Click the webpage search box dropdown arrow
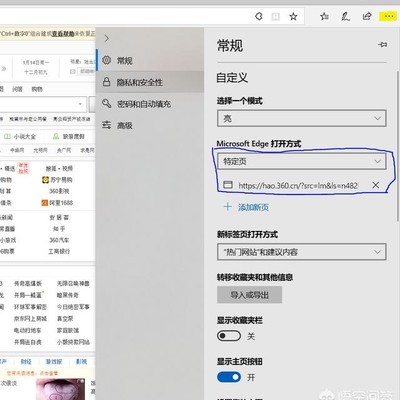The image size is (400, 400). pyautogui.click(x=80, y=104)
